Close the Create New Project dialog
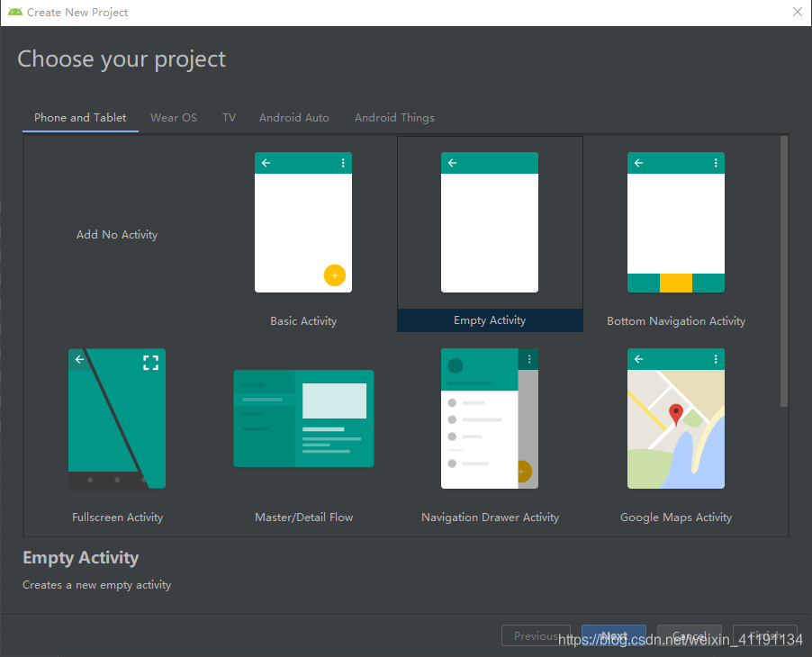 (798, 12)
